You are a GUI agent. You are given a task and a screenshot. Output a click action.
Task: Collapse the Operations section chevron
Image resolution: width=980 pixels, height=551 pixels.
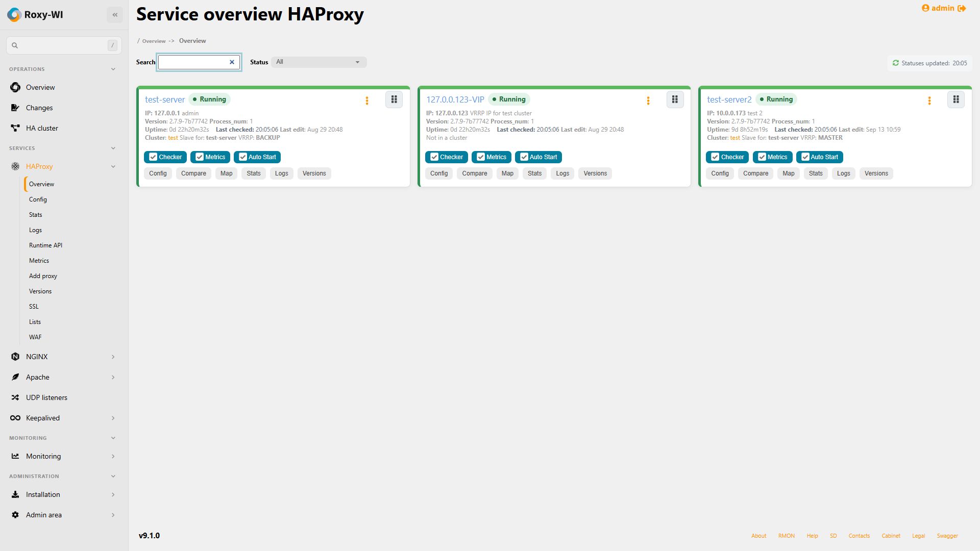[113, 69]
